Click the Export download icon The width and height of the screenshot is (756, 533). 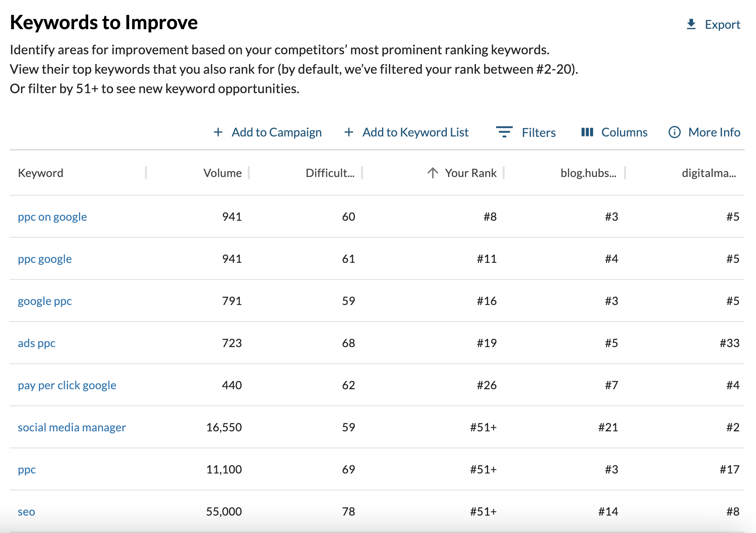pyautogui.click(x=690, y=24)
